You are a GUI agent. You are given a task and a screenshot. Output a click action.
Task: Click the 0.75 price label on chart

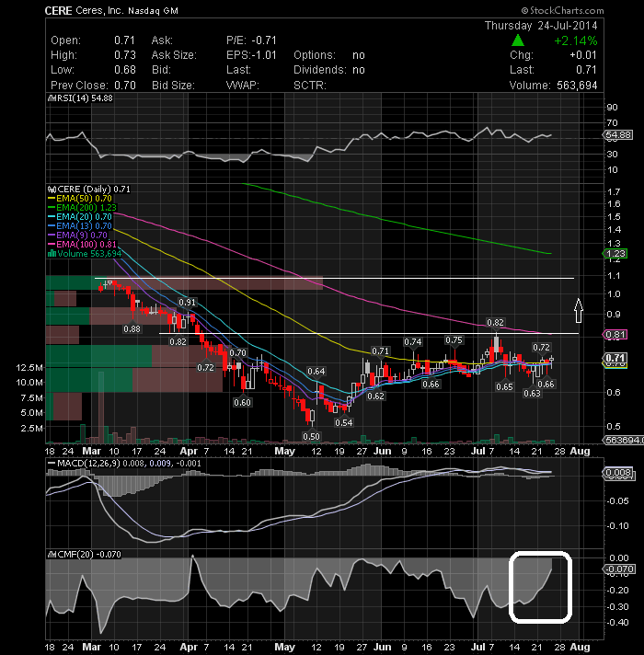(x=454, y=340)
